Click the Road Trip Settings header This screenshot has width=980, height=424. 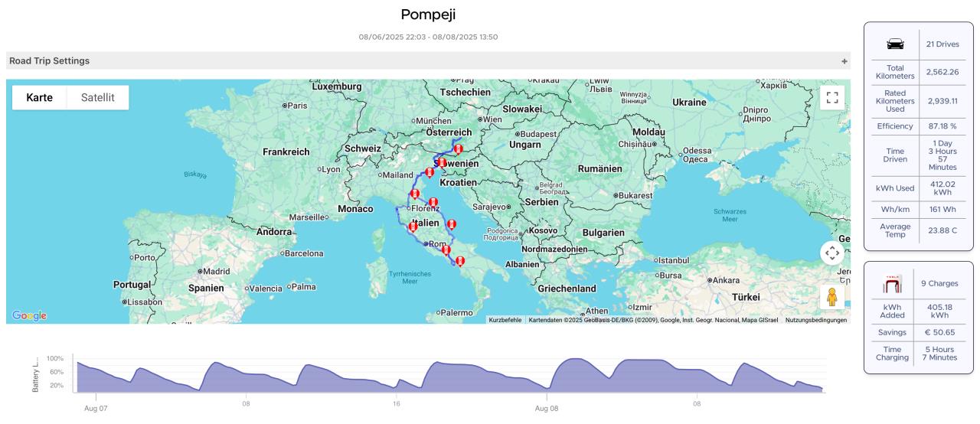tap(50, 61)
